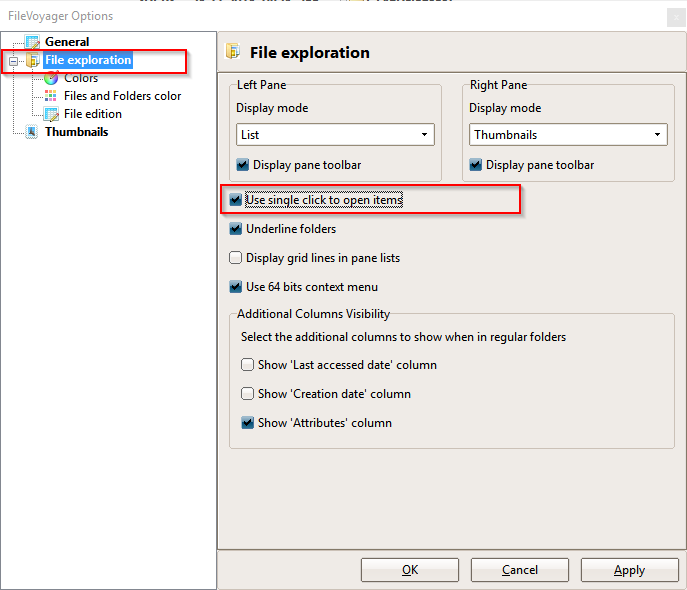The width and height of the screenshot is (687, 590).
Task: Open the File edition options page
Action: [x=93, y=114]
